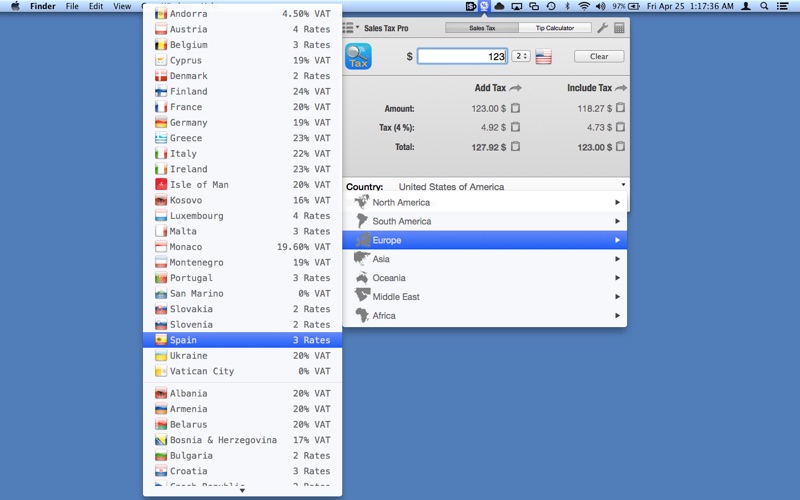Select Andorra 4.50% VAT
Viewport: 800px width, 500px height.
click(242, 14)
